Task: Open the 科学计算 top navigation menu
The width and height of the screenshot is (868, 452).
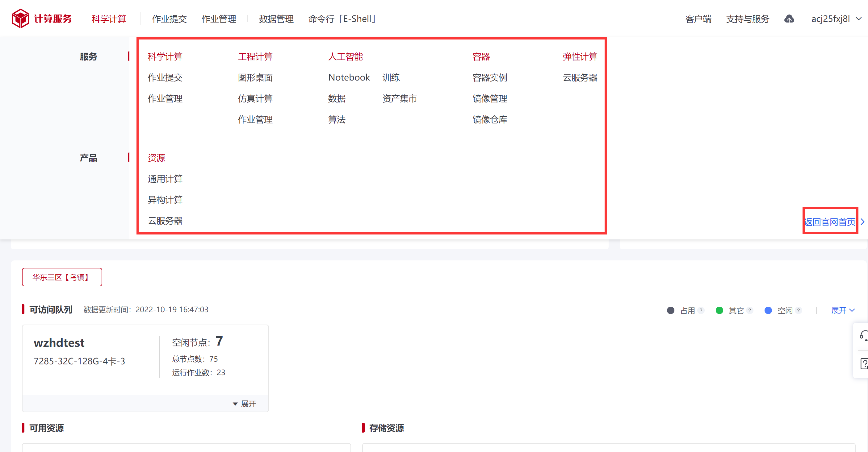Action: (x=109, y=19)
